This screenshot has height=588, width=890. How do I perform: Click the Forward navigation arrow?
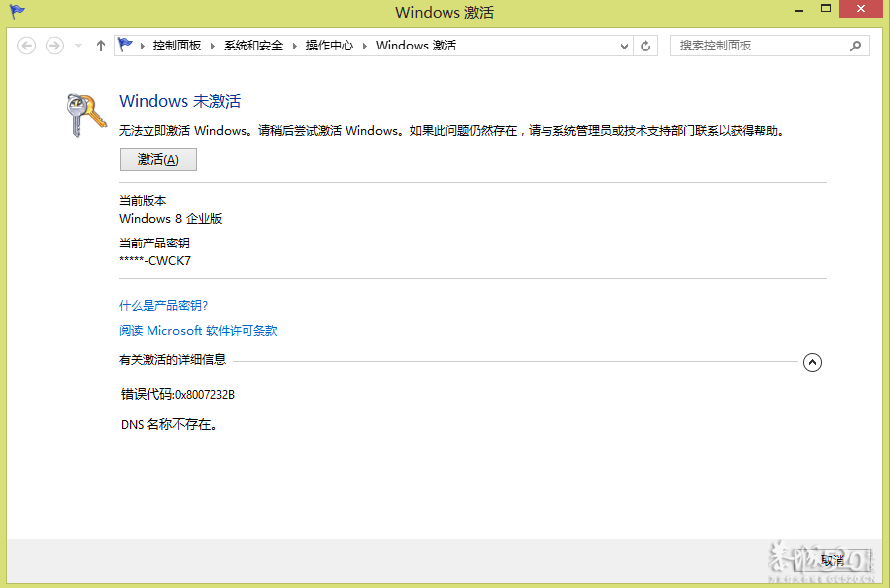[54, 46]
